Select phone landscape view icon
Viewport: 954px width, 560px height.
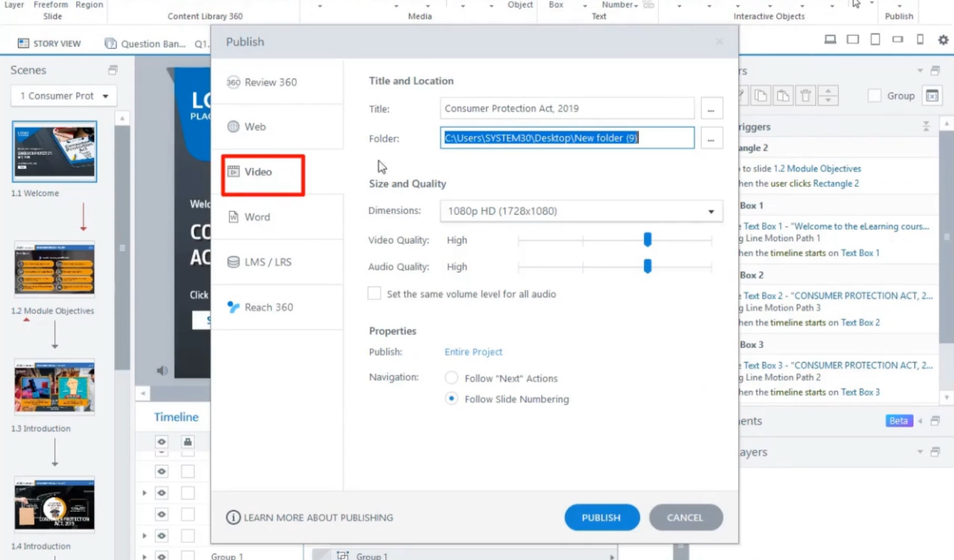tap(898, 40)
